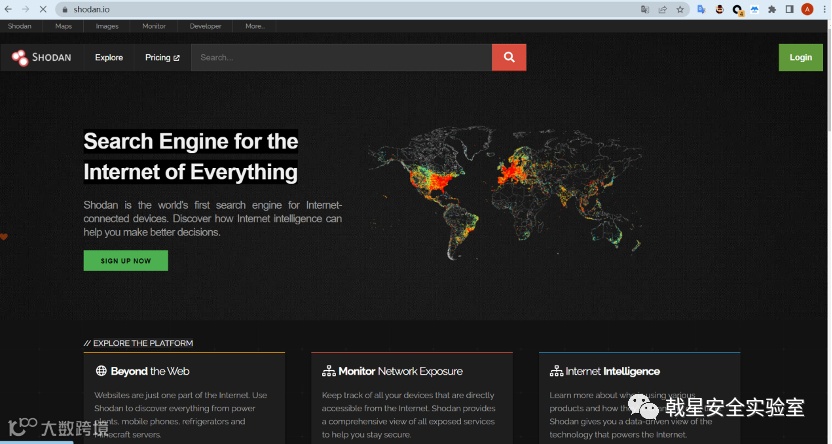The height and width of the screenshot is (444, 832).
Task: Open the Extensions puzzle icon
Action: pos(772,10)
